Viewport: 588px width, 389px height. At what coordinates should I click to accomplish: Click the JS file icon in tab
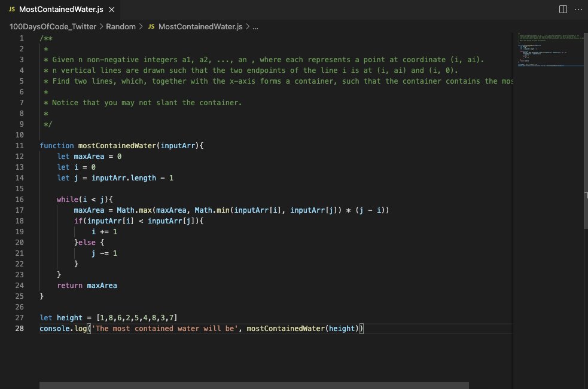12,10
